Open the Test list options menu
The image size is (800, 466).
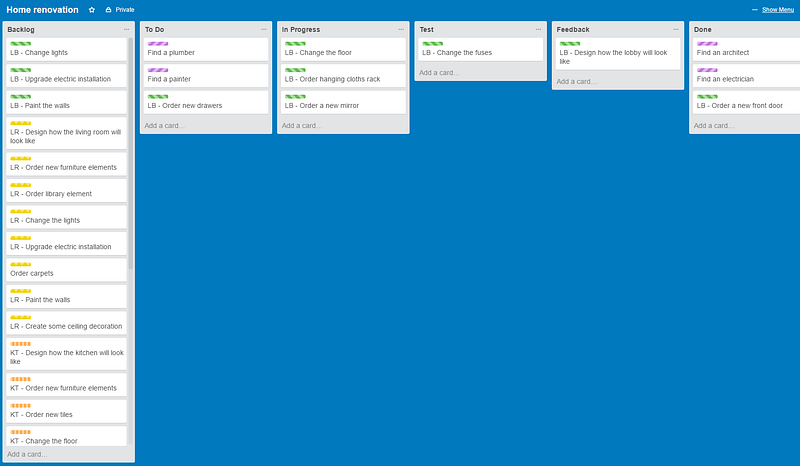coord(538,30)
